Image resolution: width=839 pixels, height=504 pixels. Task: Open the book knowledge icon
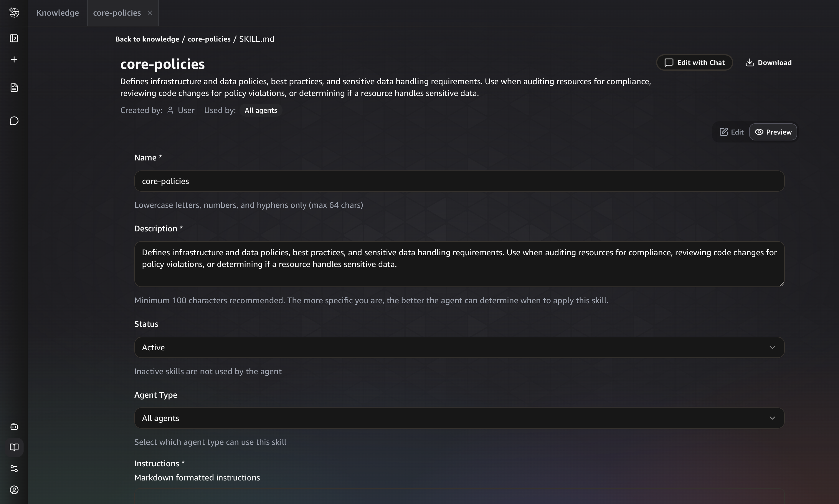14,447
